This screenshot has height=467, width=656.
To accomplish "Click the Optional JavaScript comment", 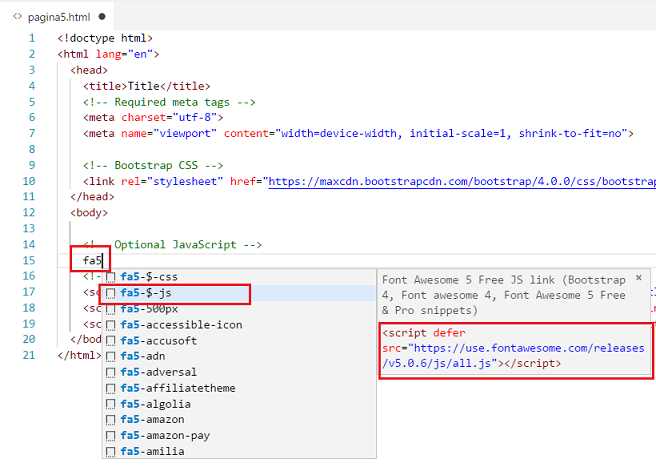I will click(x=172, y=244).
